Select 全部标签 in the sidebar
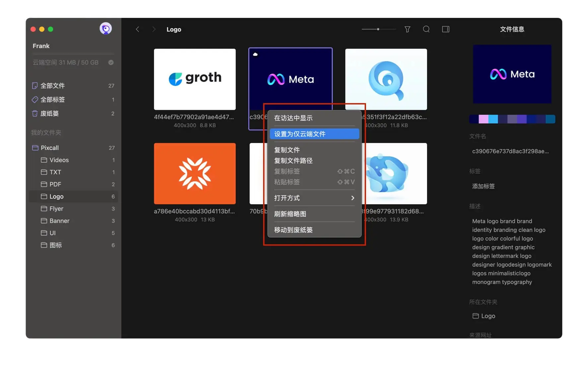The image size is (588, 372). click(x=73, y=99)
